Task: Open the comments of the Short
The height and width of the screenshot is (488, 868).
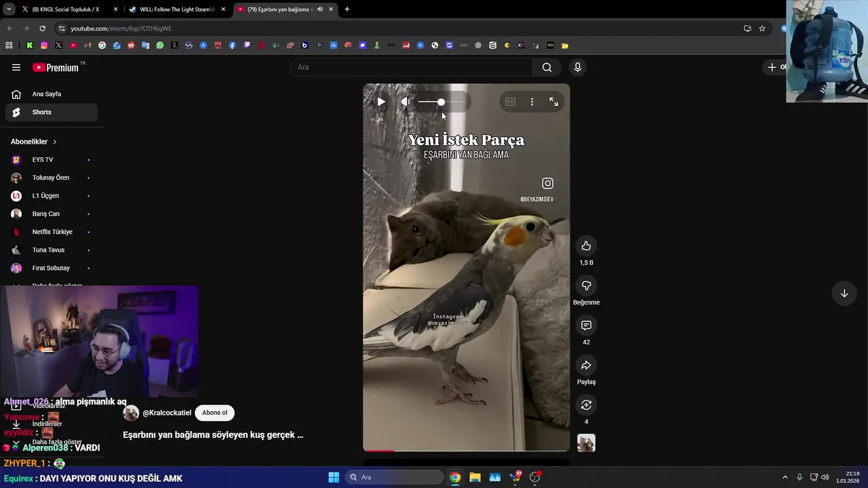Action: tap(586, 325)
